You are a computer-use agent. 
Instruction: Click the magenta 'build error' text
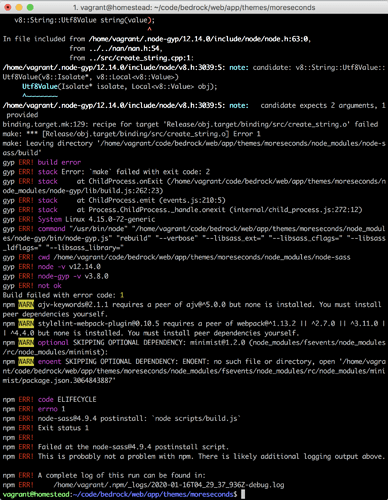59,162
